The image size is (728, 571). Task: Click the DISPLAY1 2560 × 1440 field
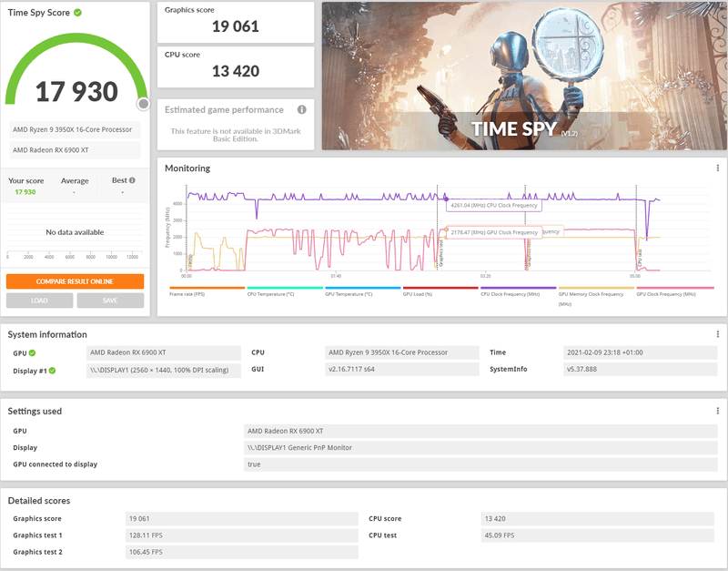pyautogui.click(x=164, y=371)
